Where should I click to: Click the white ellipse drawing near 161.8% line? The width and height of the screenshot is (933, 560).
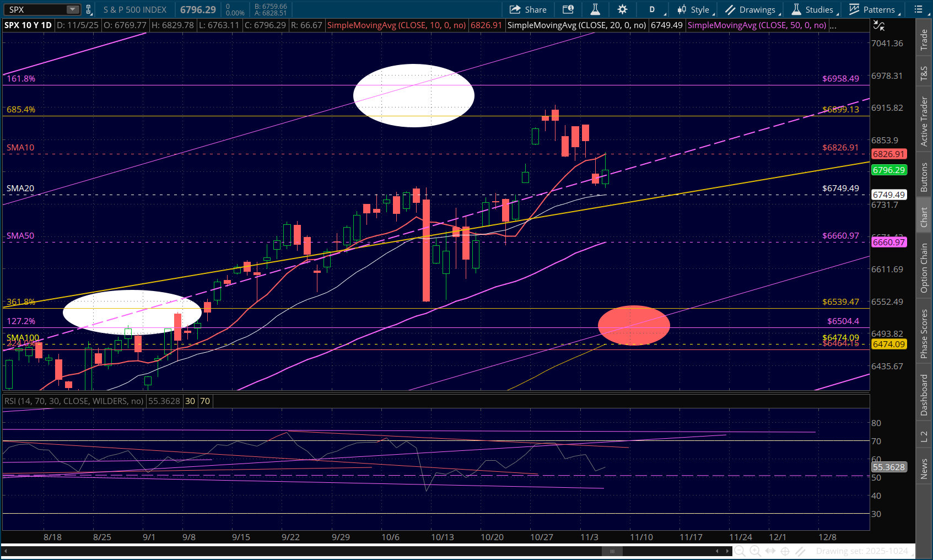(x=414, y=95)
